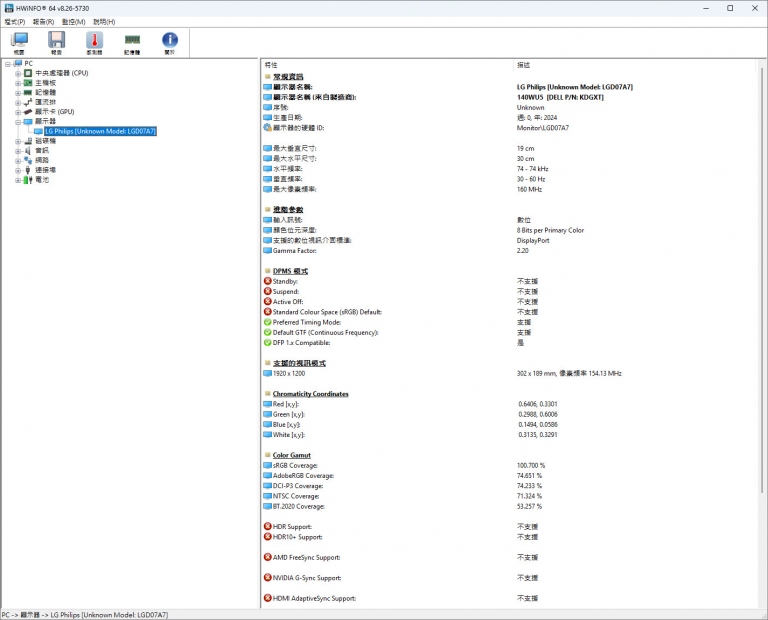
Task: Expand the 顯示卡 (GPU) tree node
Action: [x=18, y=112]
